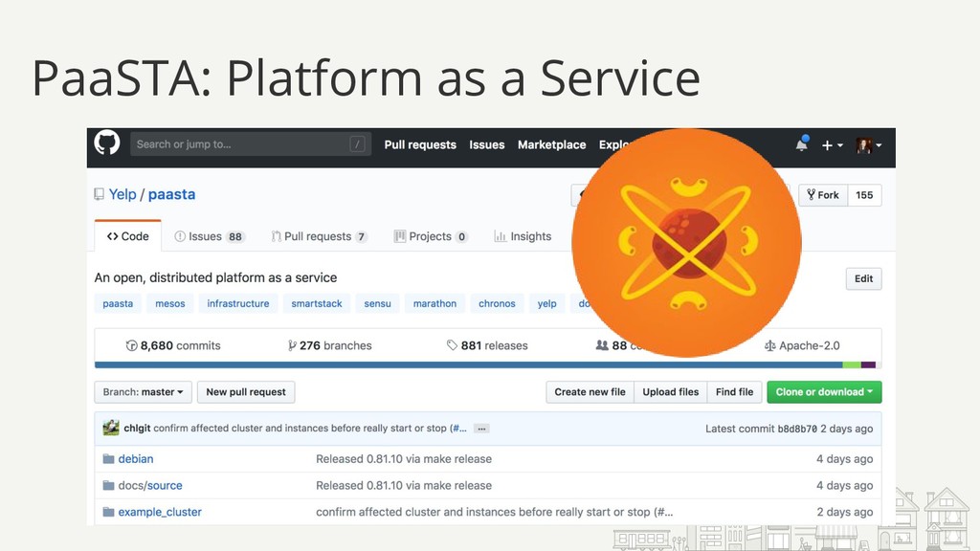Screen dimensions: 980x551
Task: Open the Branch: master dropdown
Action: [x=144, y=392]
